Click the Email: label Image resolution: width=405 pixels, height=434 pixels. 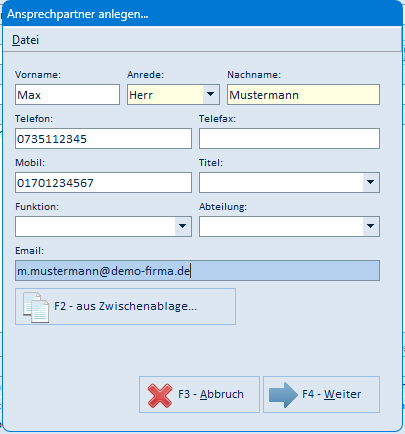[x=29, y=251]
